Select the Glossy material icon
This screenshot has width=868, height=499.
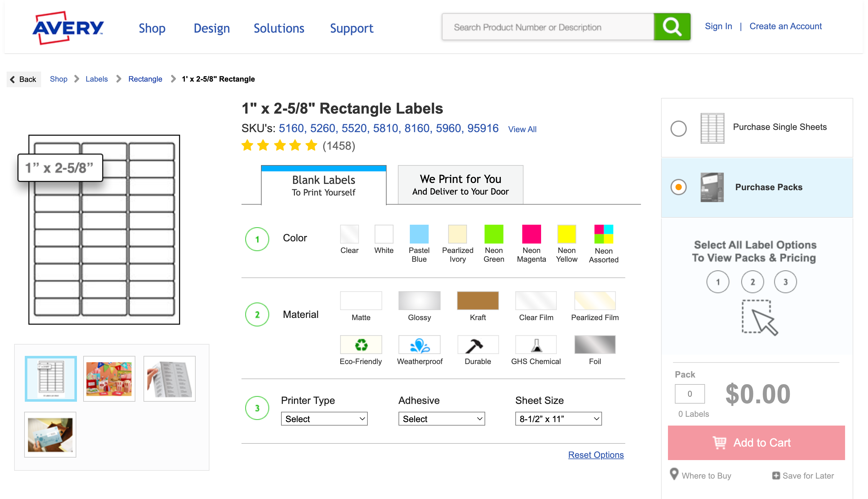(419, 300)
